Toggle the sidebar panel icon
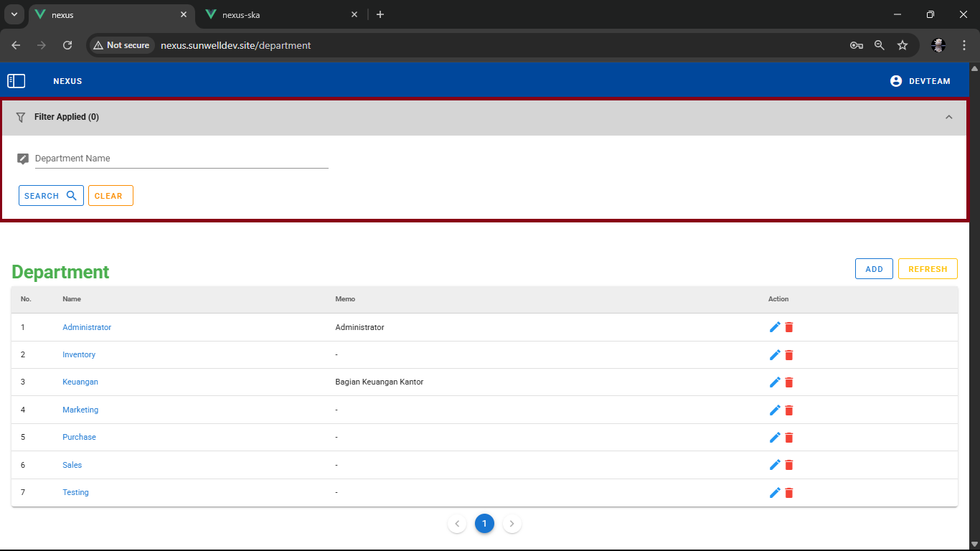980x551 pixels. [17, 81]
